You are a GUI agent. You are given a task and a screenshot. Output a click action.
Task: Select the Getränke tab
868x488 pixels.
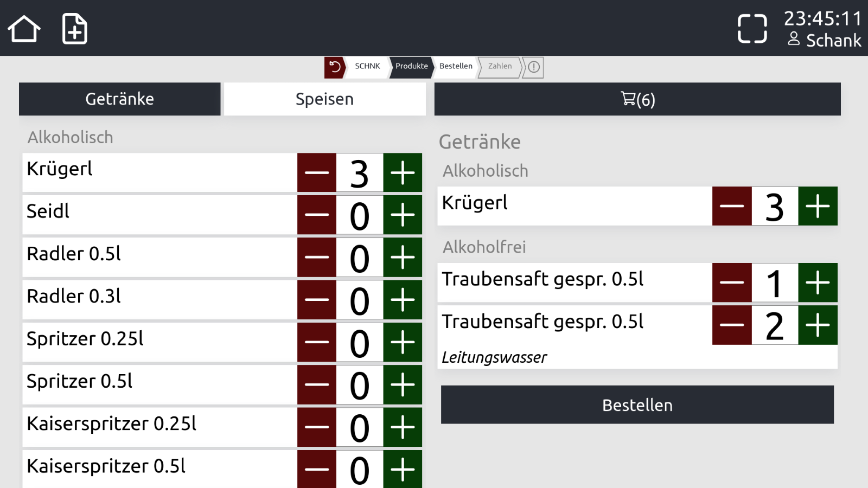click(x=119, y=99)
